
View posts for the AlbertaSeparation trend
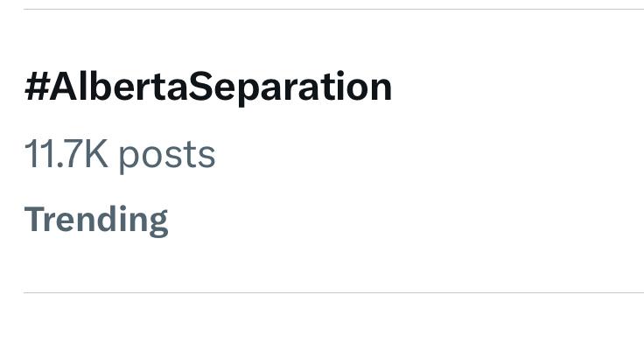point(120,155)
